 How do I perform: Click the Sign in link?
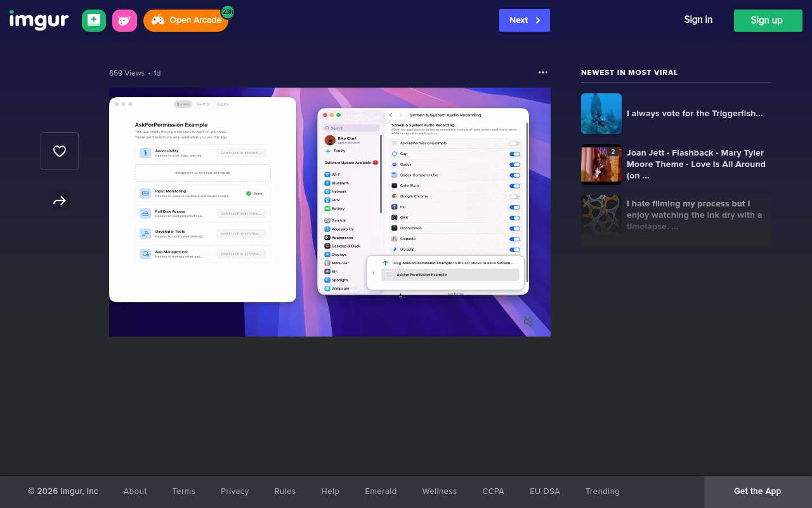(x=698, y=20)
